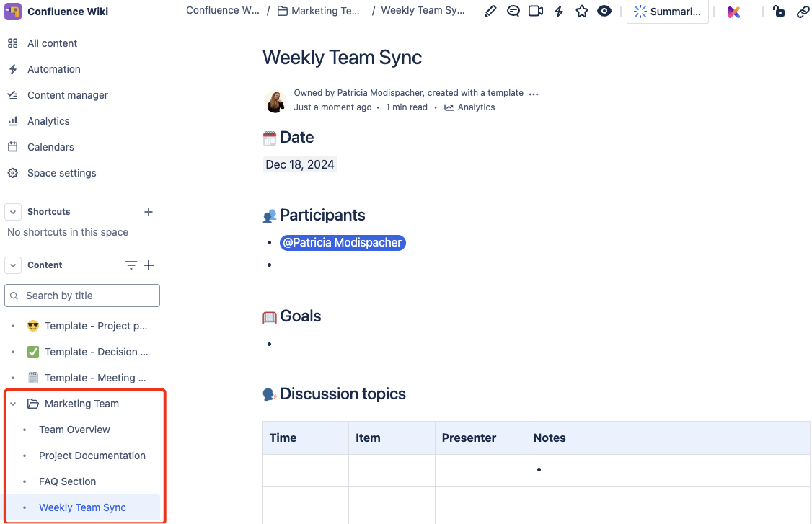Copy the page link using the link icon
This screenshot has width=812, height=524.
tap(803, 12)
